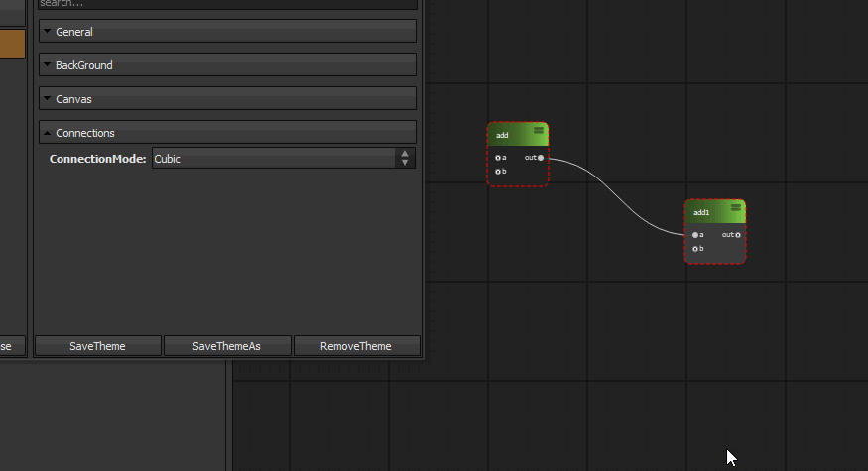
Task: Click the out pin of the add1 node
Action: pyautogui.click(x=738, y=235)
